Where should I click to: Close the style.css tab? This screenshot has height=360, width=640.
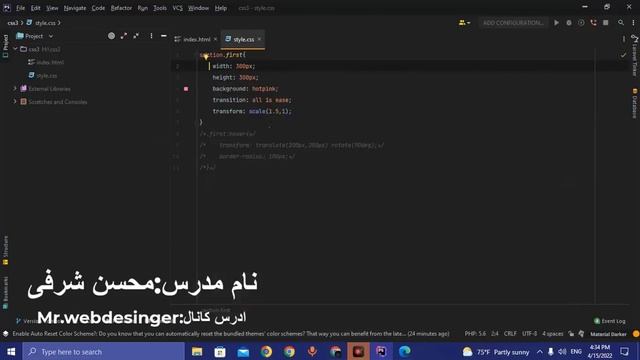259,39
